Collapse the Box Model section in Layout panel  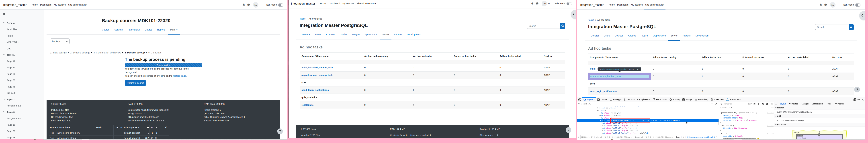[776, 125]
